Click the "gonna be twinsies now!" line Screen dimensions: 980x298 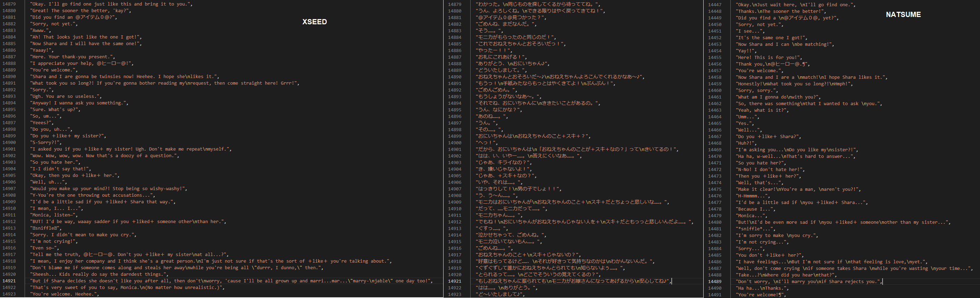(124, 77)
